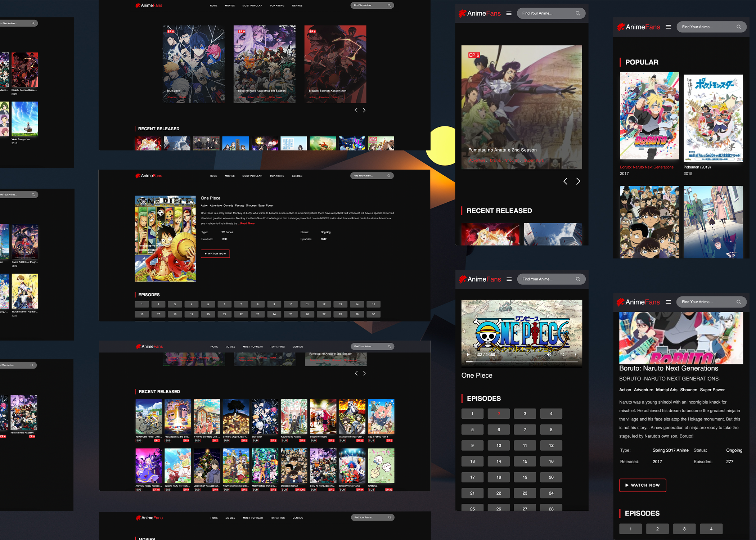
Task: Expand Read More link in One Piece description
Action: click(247, 224)
